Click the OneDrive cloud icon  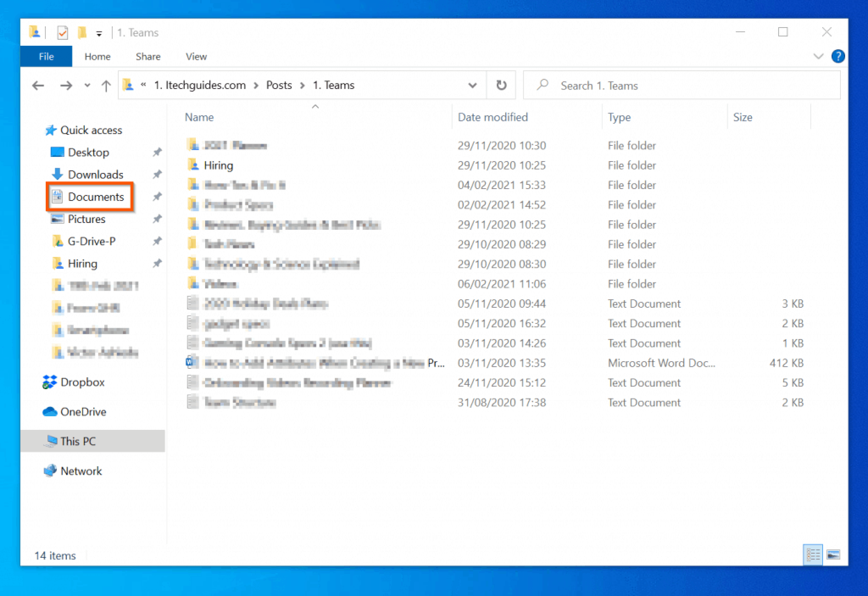[x=50, y=412]
